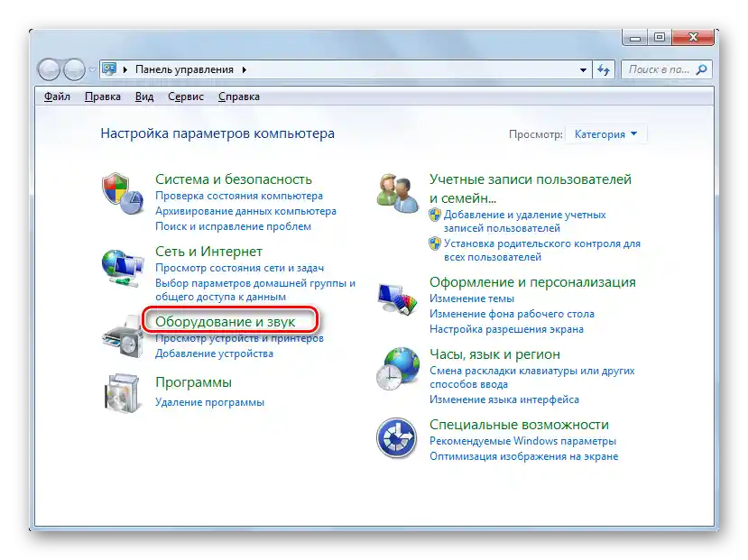Click Смена раскладки клавиатуры link
748x560 pixels.
click(531, 377)
